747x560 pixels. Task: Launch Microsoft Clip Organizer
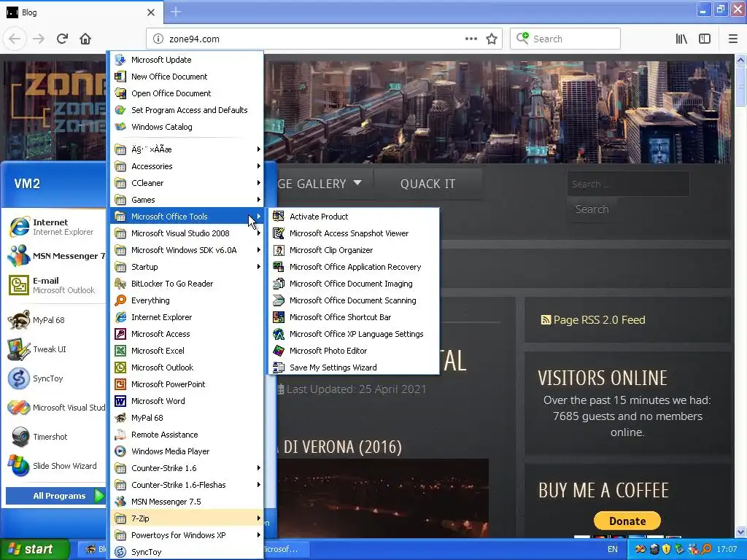pos(354,250)
